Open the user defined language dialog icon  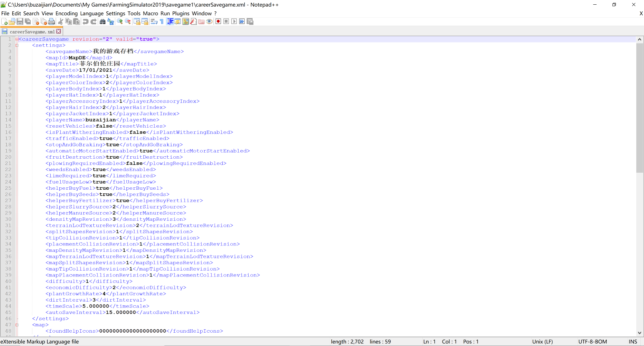[x=178, y=22]
